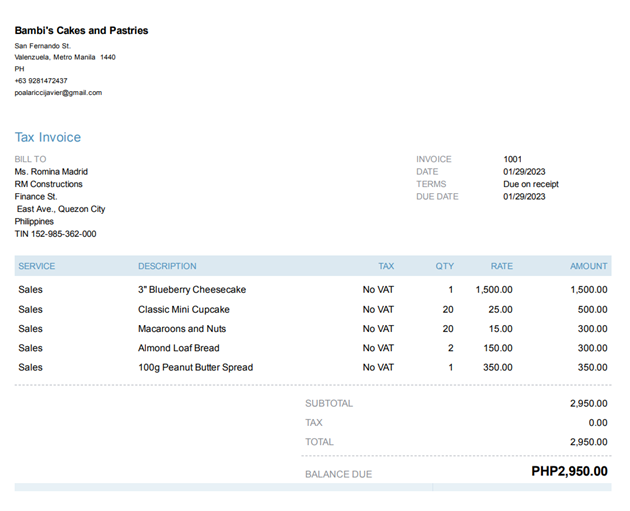Click the subtotal value 2,950.00
Viewport: 630px width, 511px height.
coord(589,403)
